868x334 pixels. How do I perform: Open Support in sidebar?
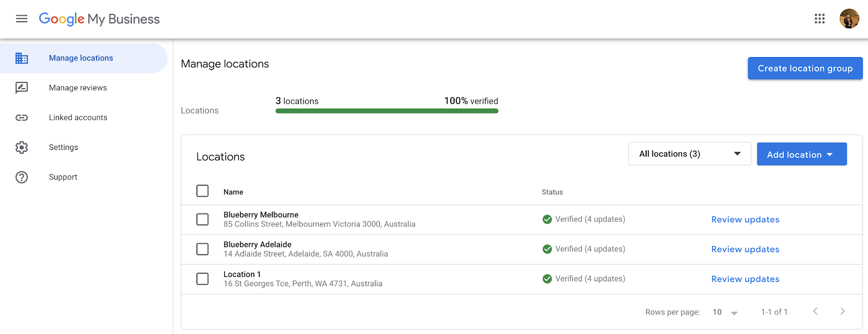[84, 177]
